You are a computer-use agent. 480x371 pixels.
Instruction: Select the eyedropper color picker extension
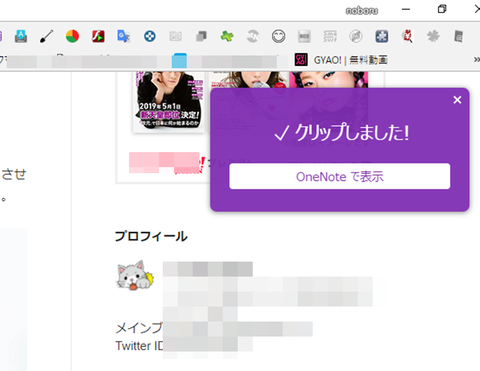(x=47, y=36)
